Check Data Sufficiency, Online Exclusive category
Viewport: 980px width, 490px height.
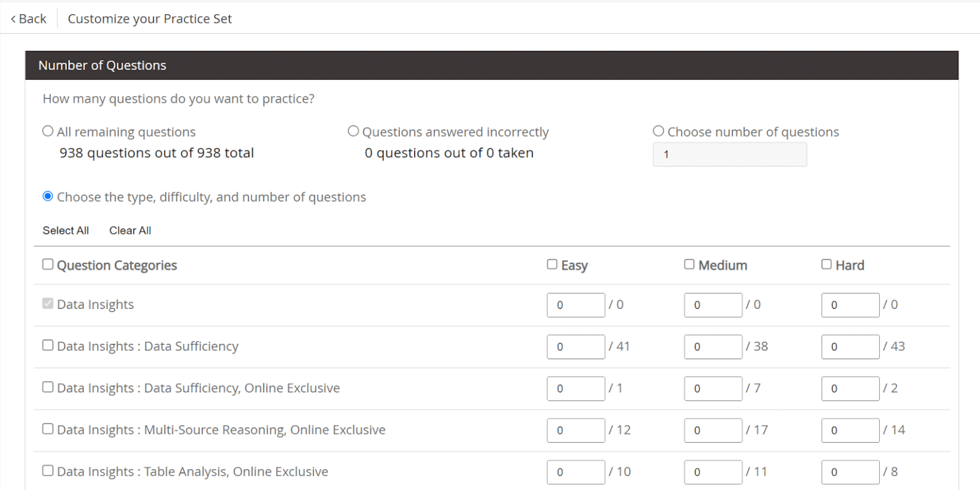(x=48, y=387)
